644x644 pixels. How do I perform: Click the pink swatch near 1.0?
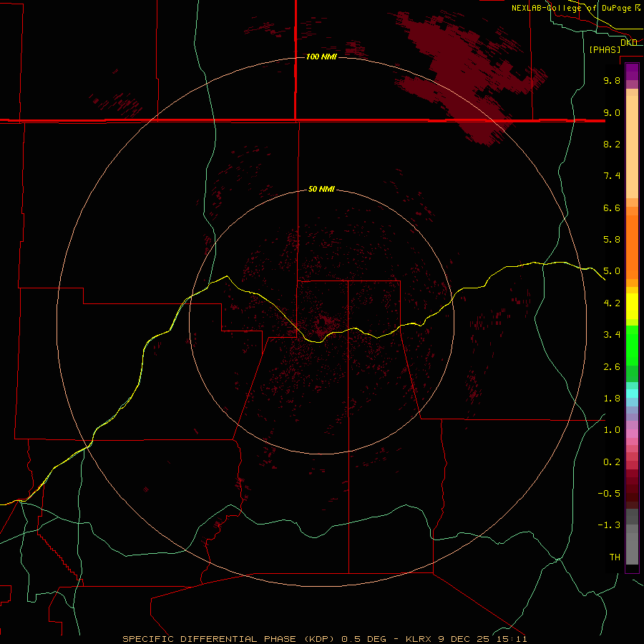(632, 434)
